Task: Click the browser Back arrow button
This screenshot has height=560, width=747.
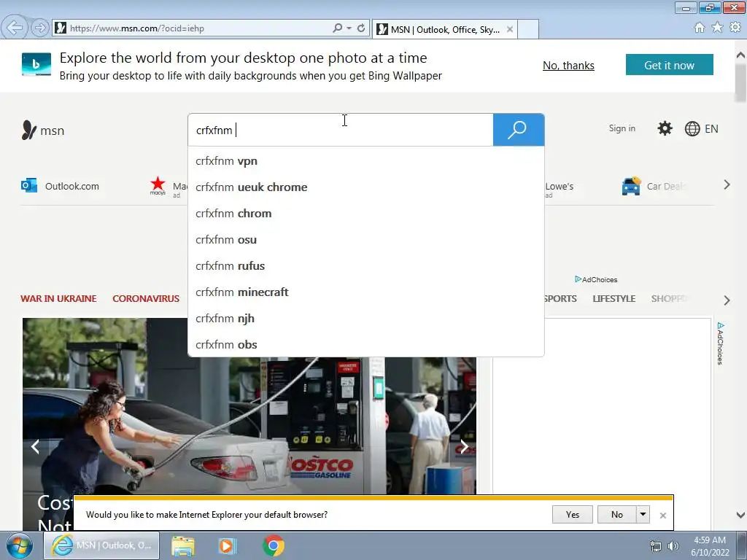Action: pyautogui.click(x=15, y=28)
